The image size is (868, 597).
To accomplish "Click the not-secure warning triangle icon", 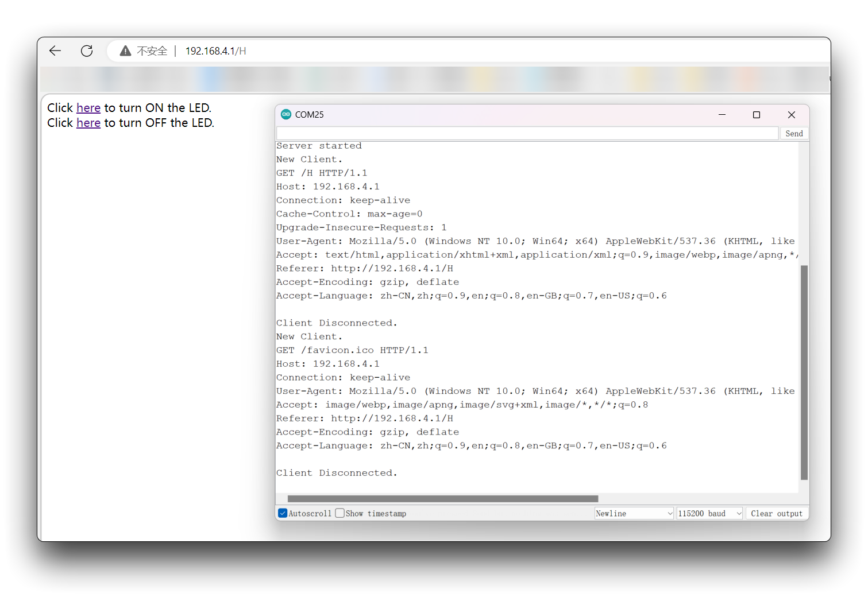I will pos(125,51).
